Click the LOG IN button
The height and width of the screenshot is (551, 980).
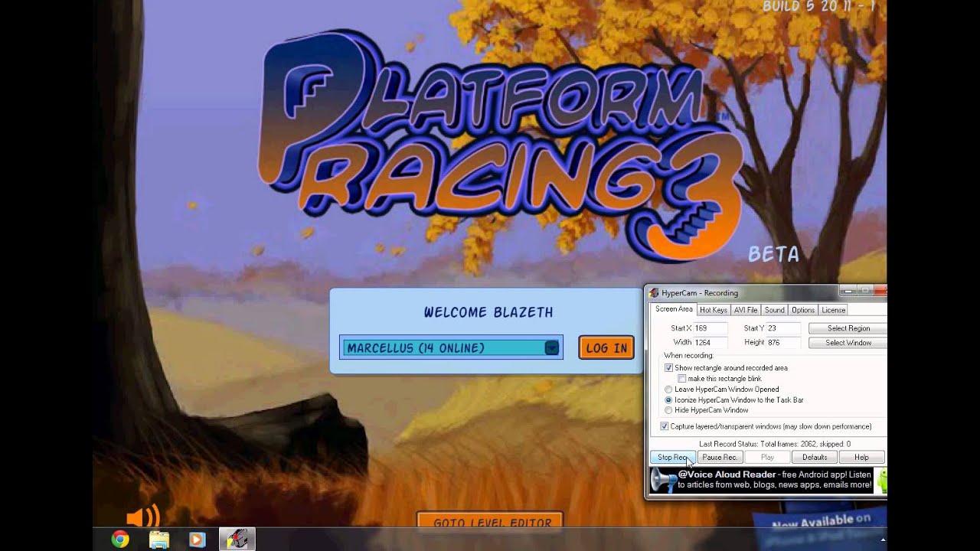[x=606, y=347]
